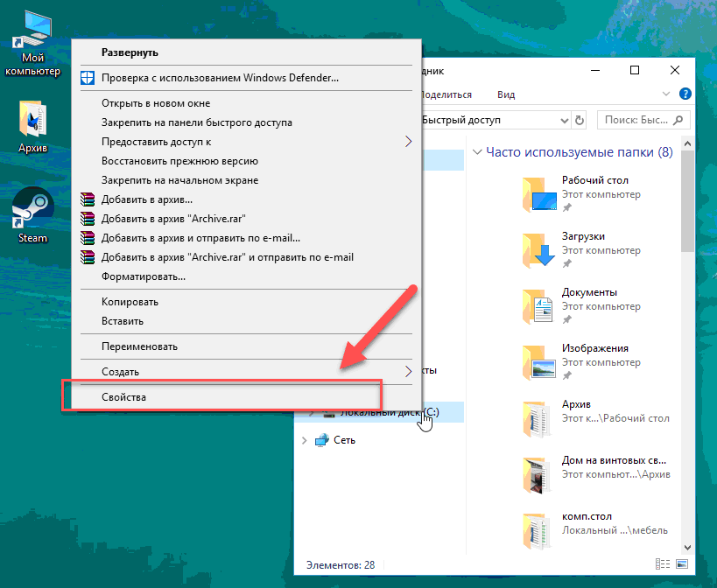
Task: Choose Проверка с использованием Windows Defender...
Action: 247,78
